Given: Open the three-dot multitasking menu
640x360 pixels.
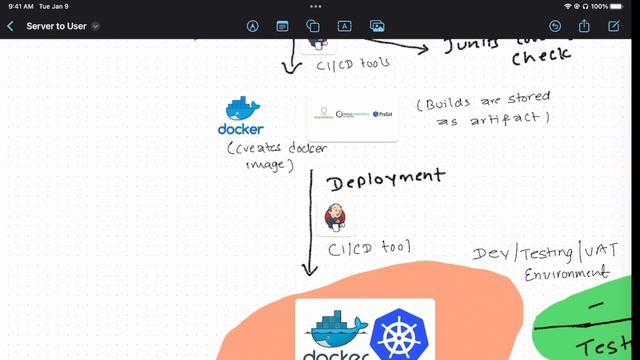Looking at the screenshot, I should tap(316, 7).
